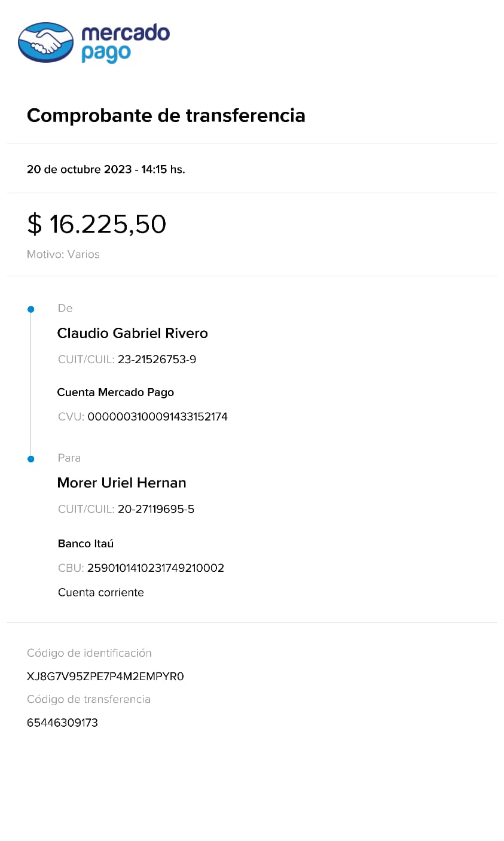504x841 pixels.
Task: Click the recipient CUIT number 20-27119695-5
Action: point(155,509)
